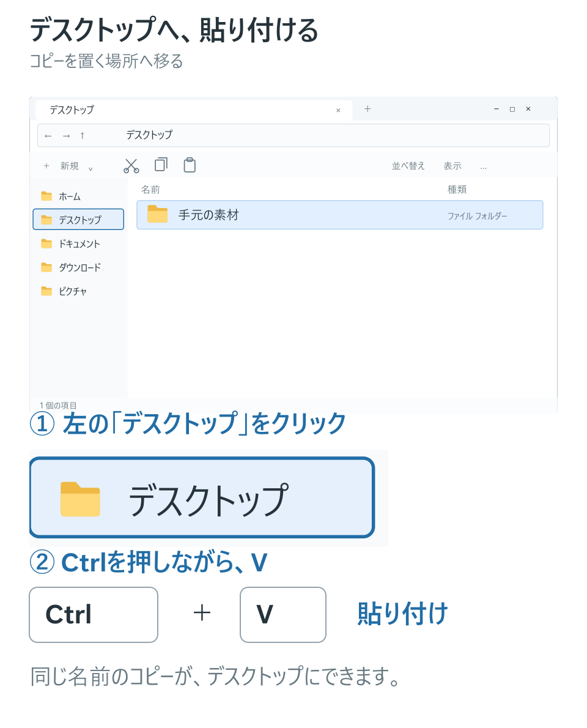Select ドキュメント in the sidebar
The height and width of the screenshot is (728, 587).
[78, 243]
